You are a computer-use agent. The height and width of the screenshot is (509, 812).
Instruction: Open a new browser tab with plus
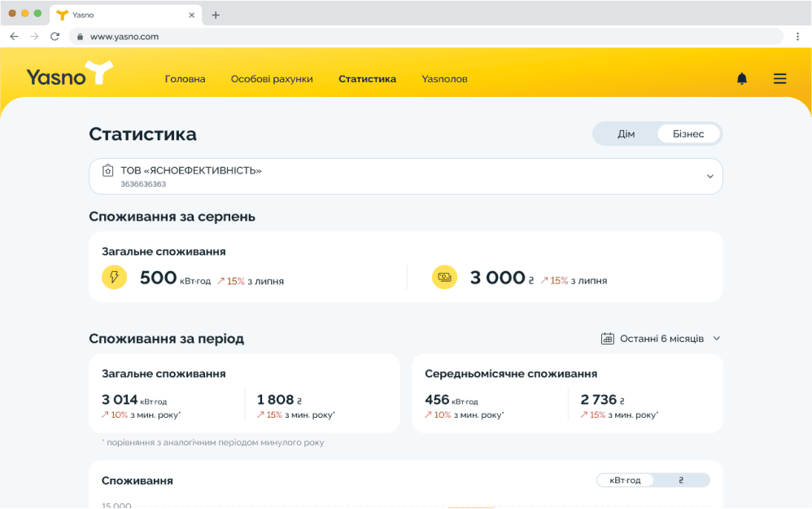coord(216,15)
